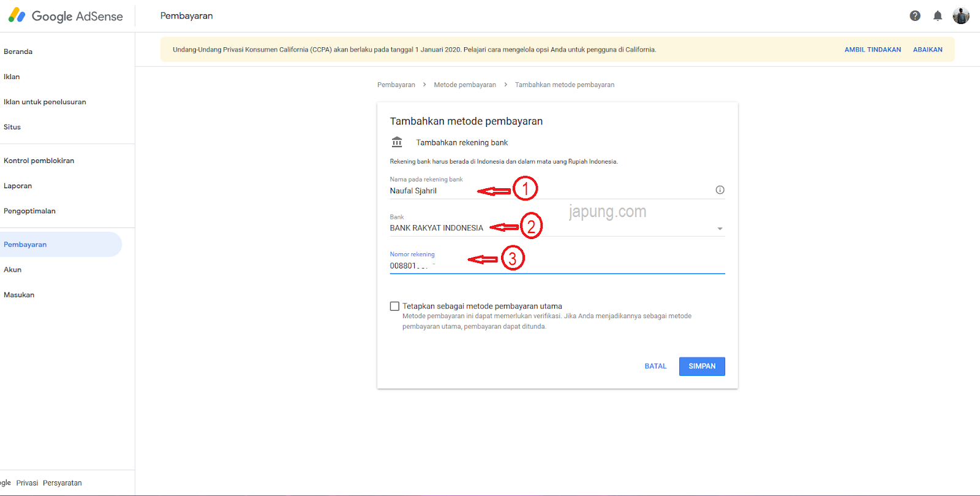Focus the Nomor rekening field
Viewport: 980px width, 496px height.
pyautogui.click(x=557, y=265)
